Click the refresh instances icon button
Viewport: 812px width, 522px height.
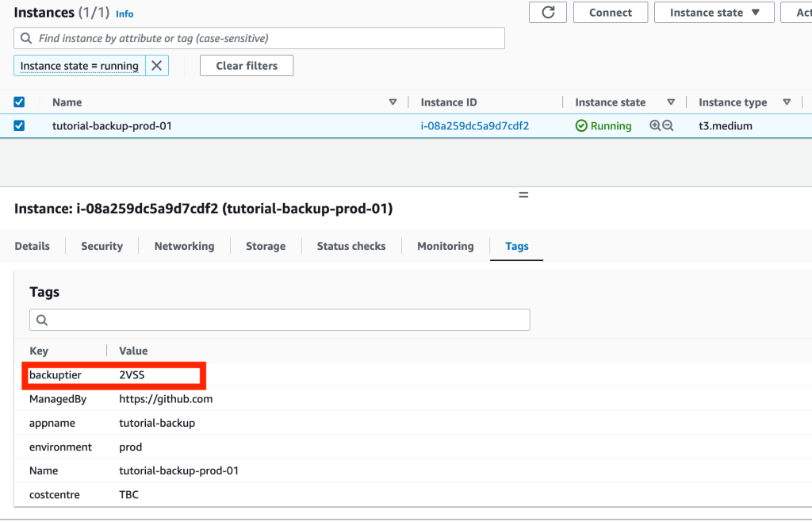548,13
